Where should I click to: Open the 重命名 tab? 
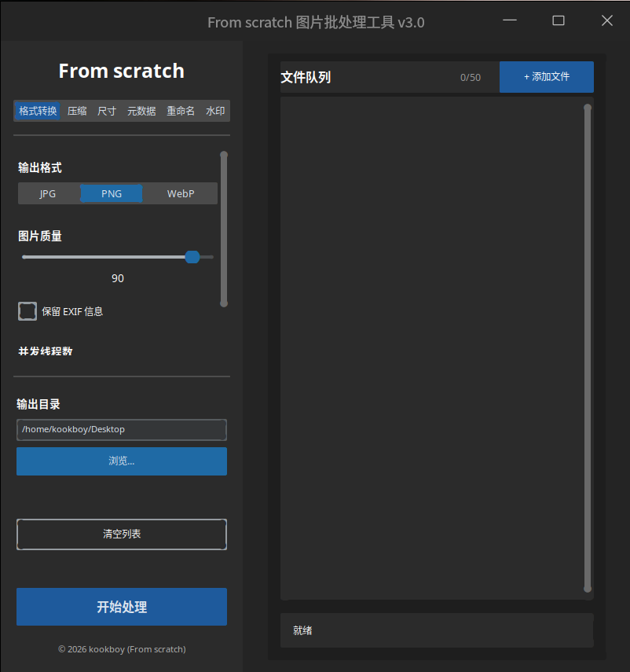coord(181,111)
